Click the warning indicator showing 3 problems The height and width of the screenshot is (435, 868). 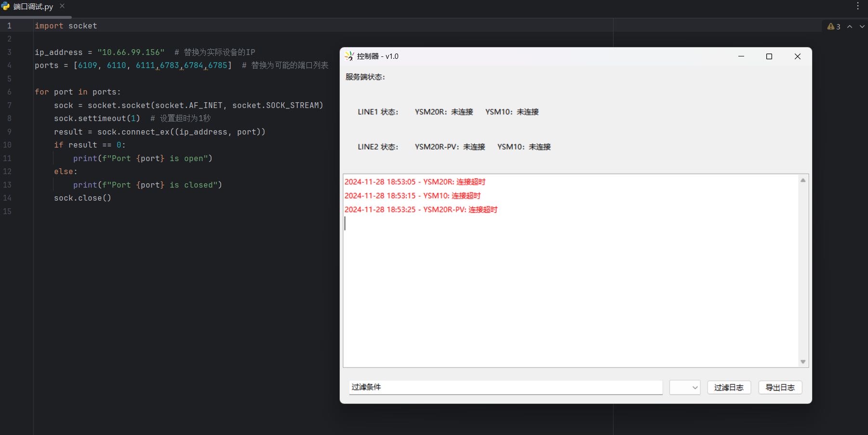click(834, 27)
